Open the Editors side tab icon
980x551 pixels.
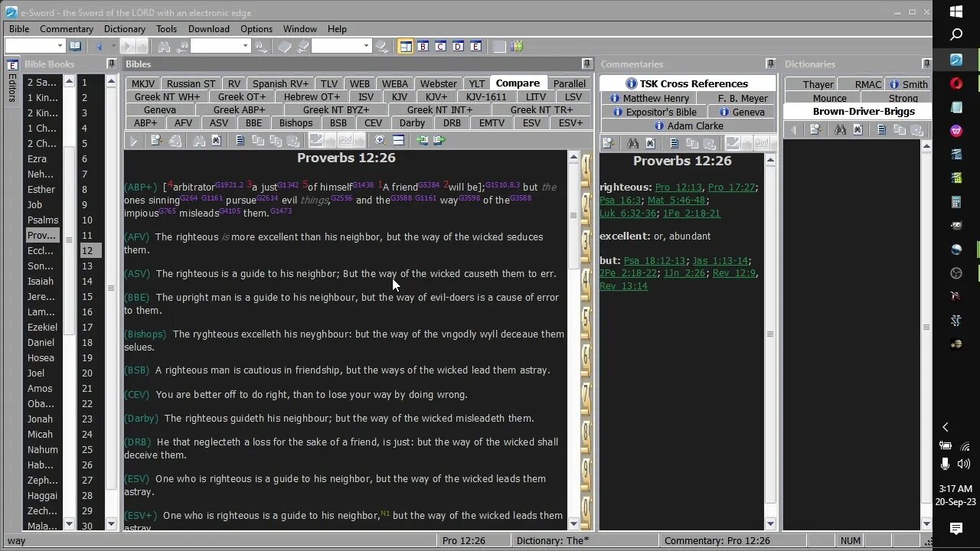[12, 66]
